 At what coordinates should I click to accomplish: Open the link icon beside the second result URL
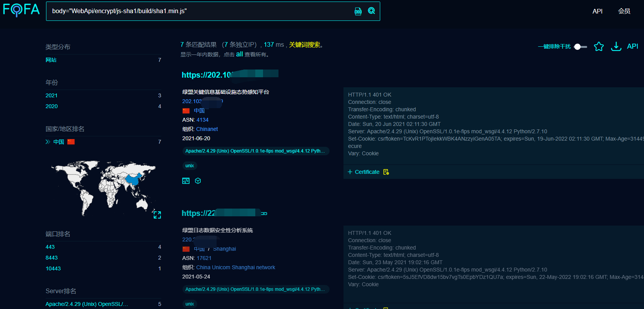(x=264, y=214)
